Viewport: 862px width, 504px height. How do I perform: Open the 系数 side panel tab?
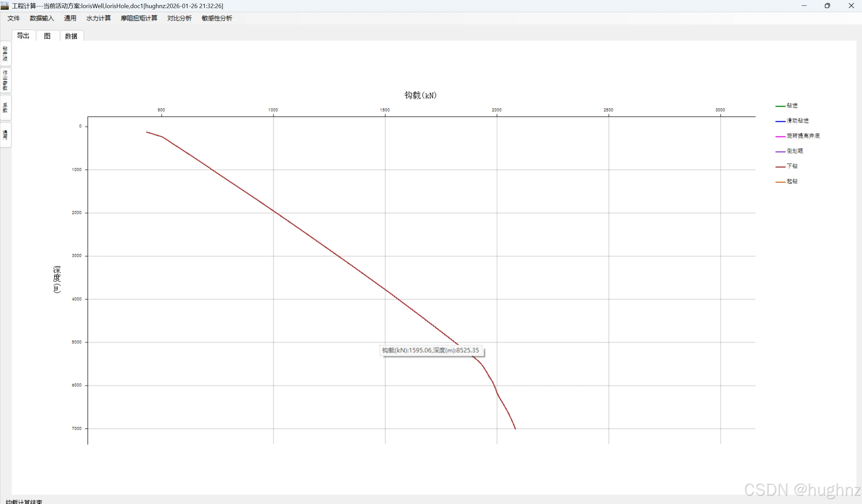(5, 108)
